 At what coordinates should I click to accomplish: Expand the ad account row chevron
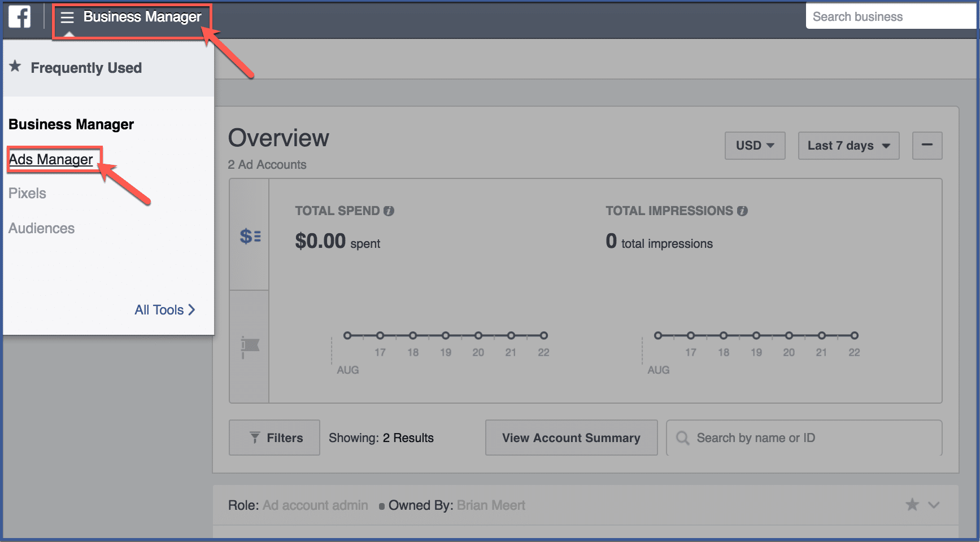934,505
